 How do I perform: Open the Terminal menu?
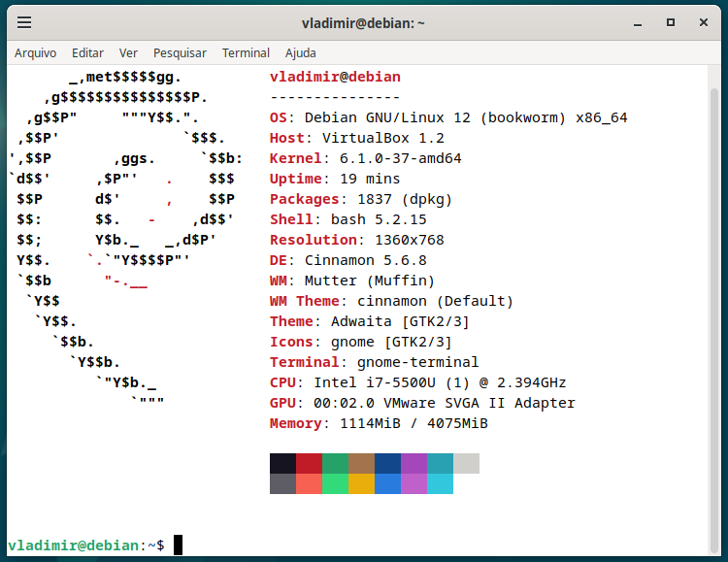[246, 53]
